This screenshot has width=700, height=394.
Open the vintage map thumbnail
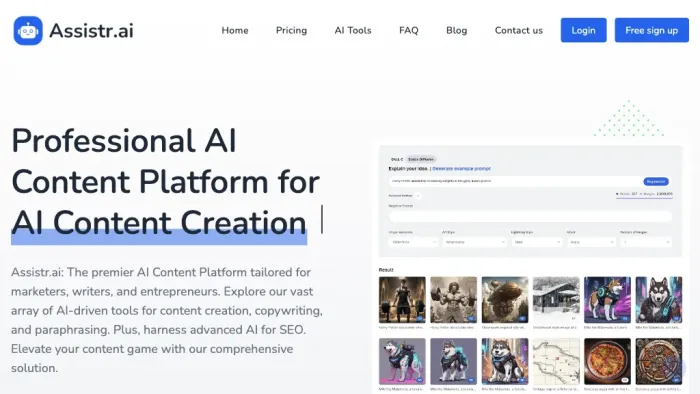point(556,361)
